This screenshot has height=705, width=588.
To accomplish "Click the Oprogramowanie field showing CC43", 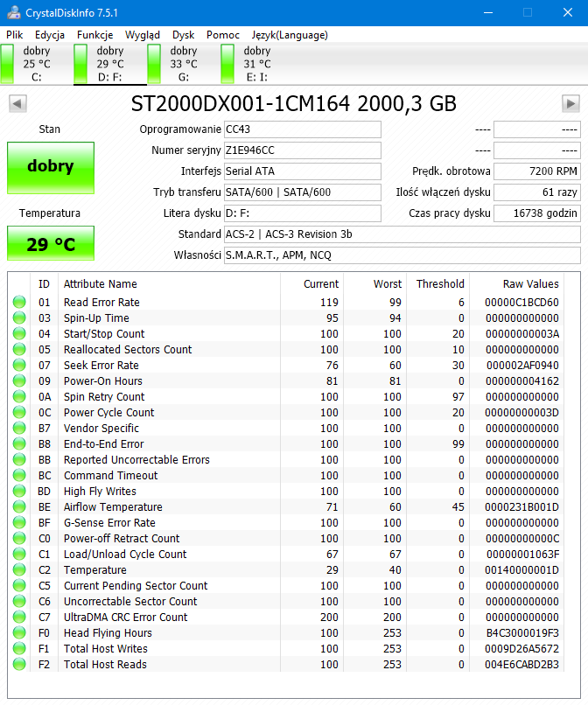I will coord(303,129).
